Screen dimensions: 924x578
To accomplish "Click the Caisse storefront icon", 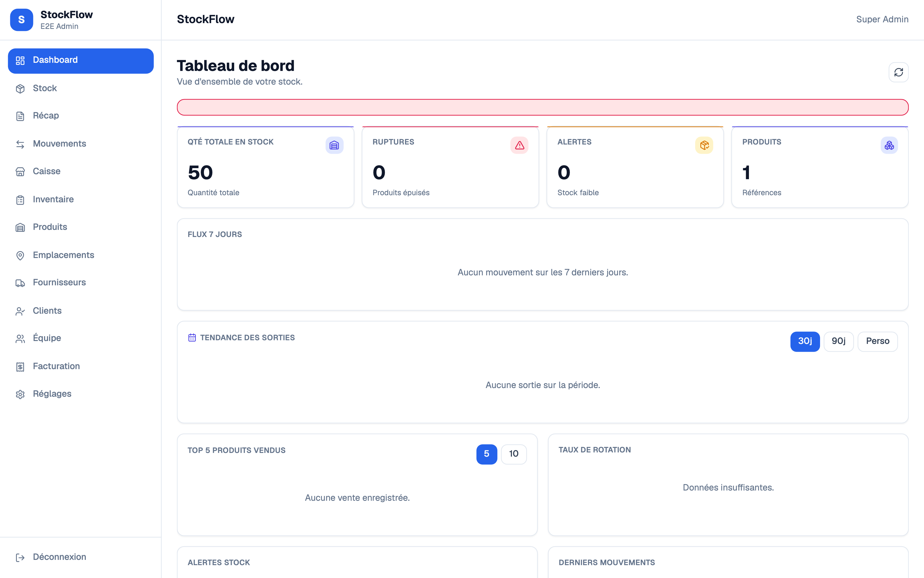I will (20, 172).
